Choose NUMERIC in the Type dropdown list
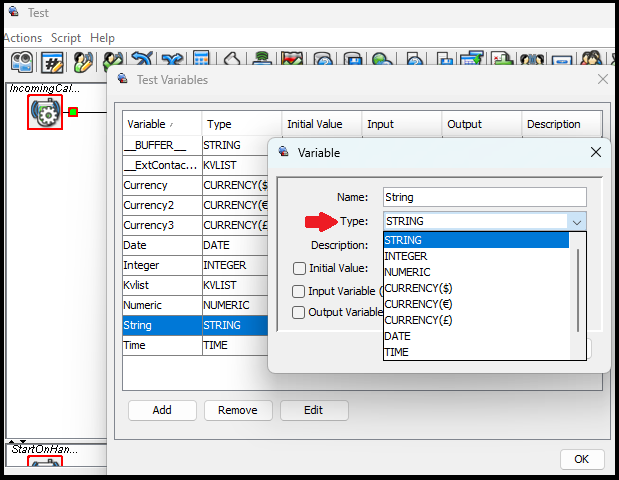The image size is (619, 480). pyautogui.click(x=476, y=272)
